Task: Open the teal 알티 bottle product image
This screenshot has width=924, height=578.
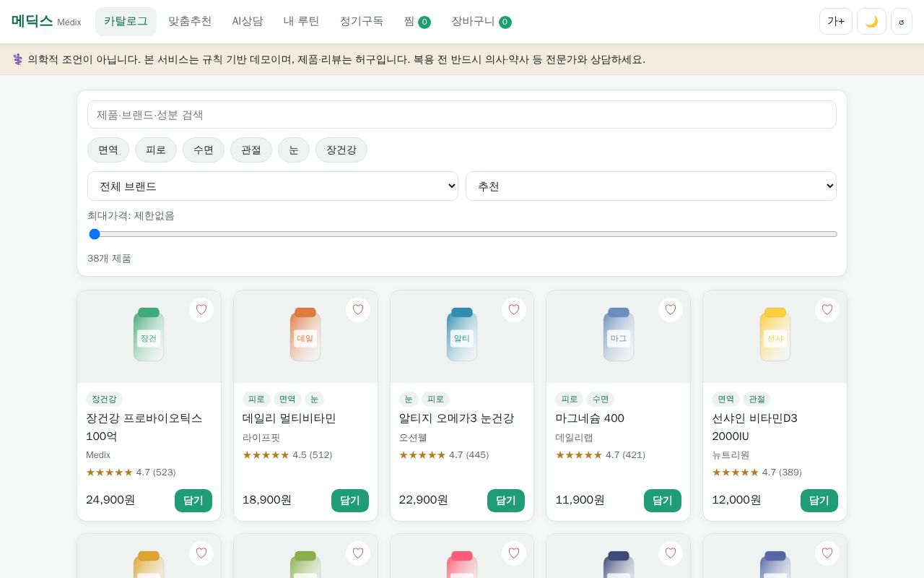Action: click(462, 335)
